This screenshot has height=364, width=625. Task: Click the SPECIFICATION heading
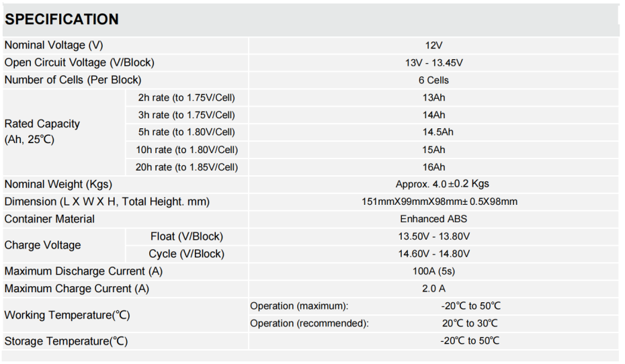(62, 19)
